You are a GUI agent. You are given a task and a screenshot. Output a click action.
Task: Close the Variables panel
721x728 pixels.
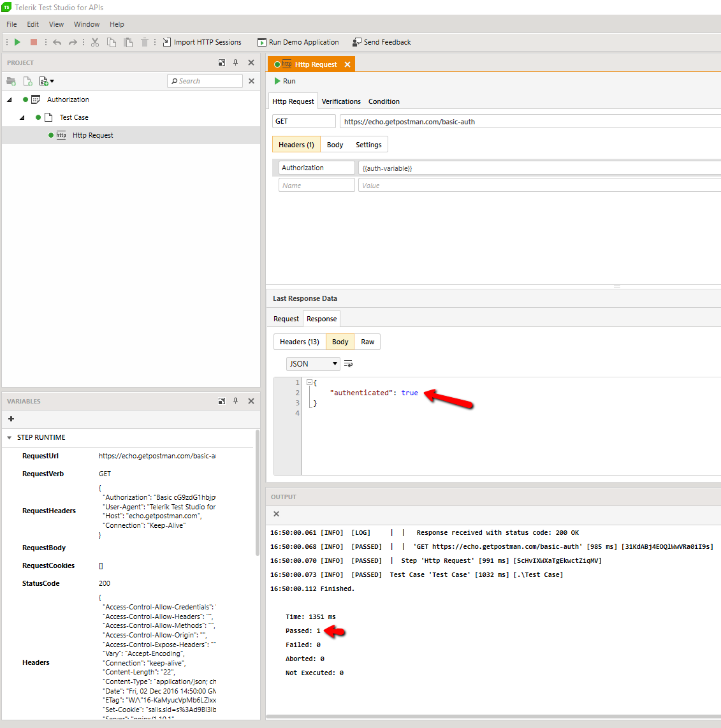tap(251, 401)
